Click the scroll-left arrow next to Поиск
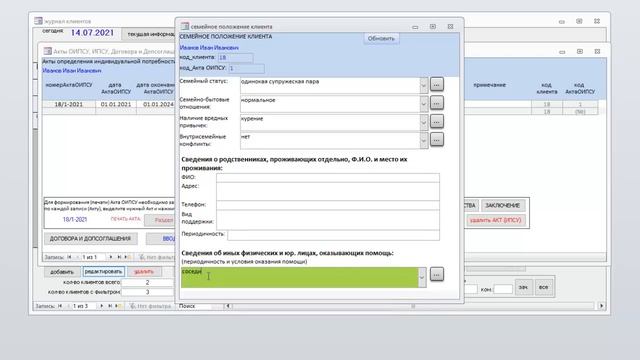640x360 pixels. click(228, 306)
